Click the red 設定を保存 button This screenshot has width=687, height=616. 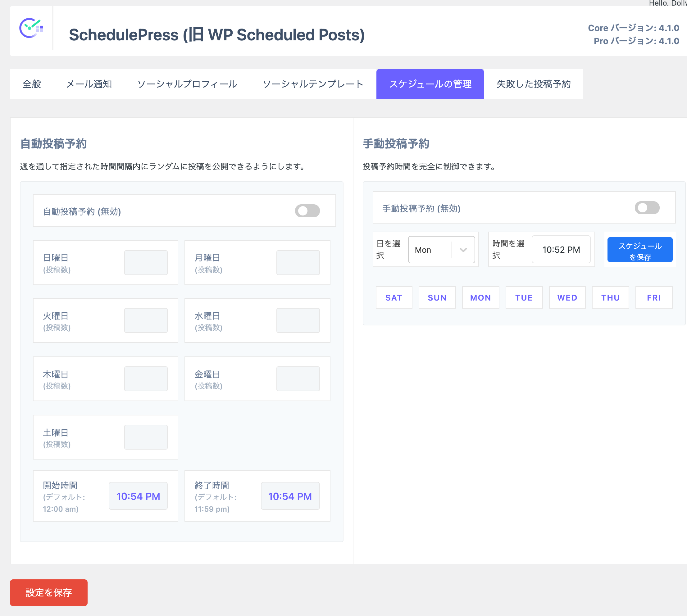(49, 593)
